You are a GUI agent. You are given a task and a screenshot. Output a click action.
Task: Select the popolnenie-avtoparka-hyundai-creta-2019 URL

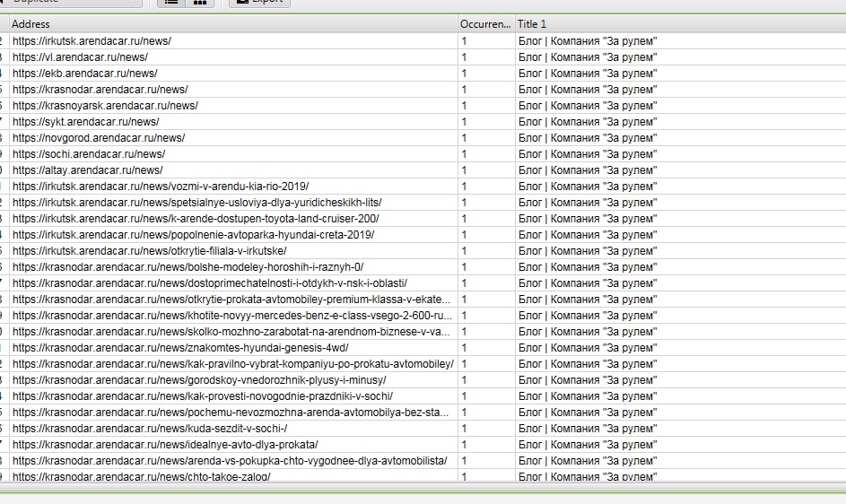[194, 235]
